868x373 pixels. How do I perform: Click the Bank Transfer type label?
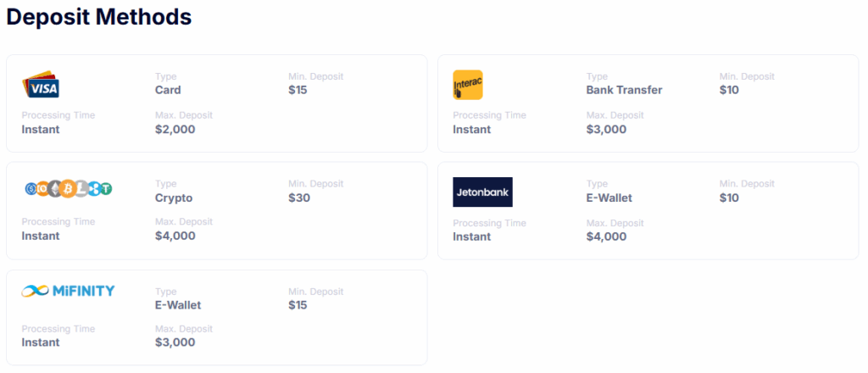pyautogui.click(x=624, y=90)
